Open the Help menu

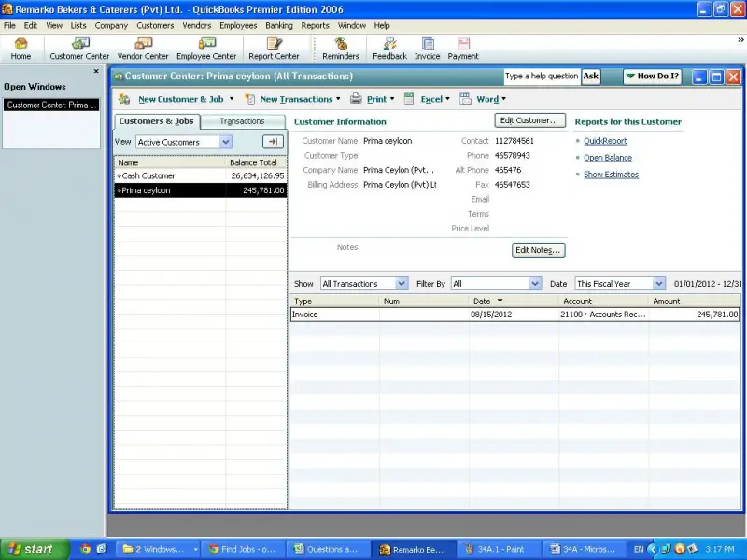pyautogui.click(x=382, y=26)
